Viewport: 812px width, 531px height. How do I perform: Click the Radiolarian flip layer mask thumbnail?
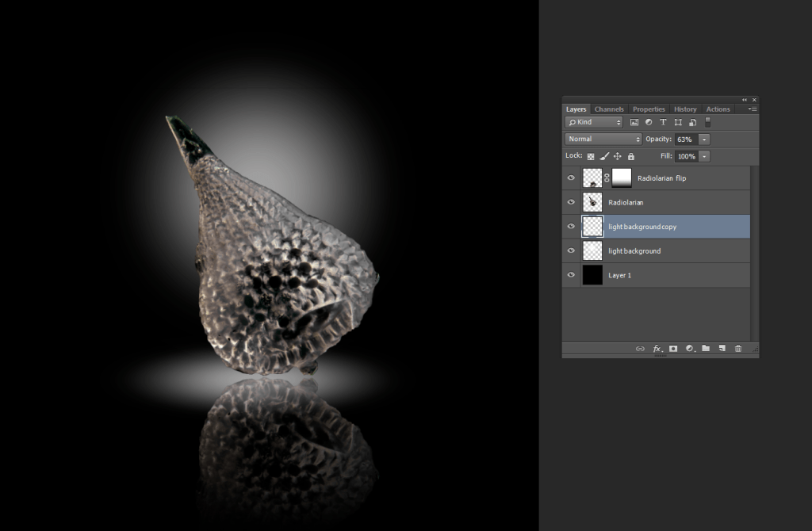(622, 178)
